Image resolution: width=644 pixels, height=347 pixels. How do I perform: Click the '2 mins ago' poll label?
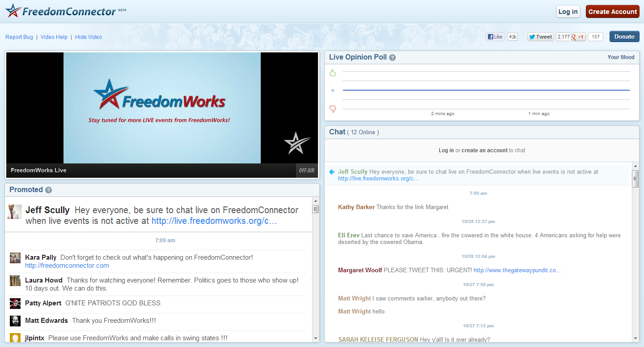coord(443,114)
